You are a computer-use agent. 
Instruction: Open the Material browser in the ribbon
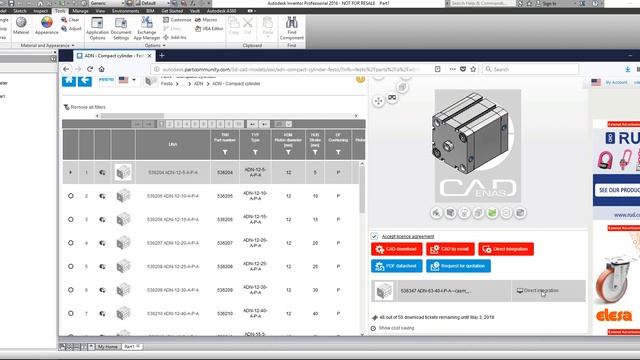pyautogui.click(x=21, y=26)
